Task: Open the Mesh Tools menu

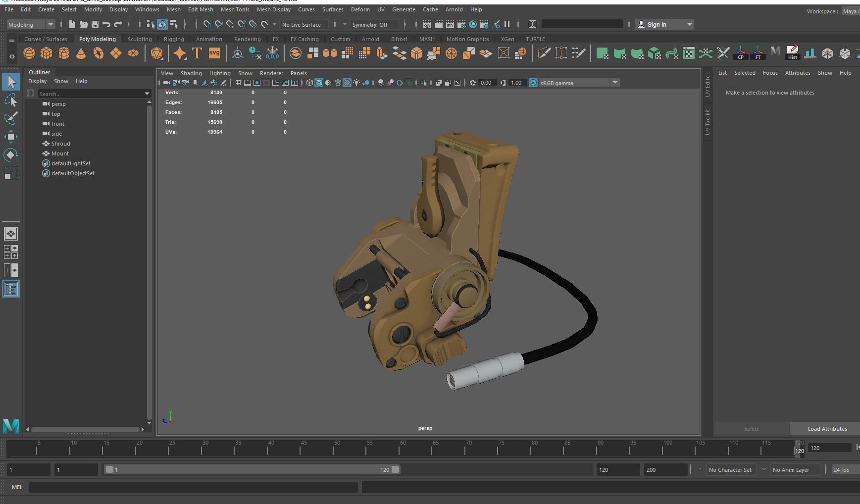Action: [235, 9]
